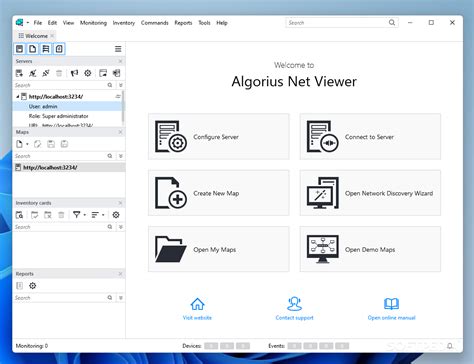
Task: Select http://localhost:3234/ in Maps list
Action: [x=69, y=167]
